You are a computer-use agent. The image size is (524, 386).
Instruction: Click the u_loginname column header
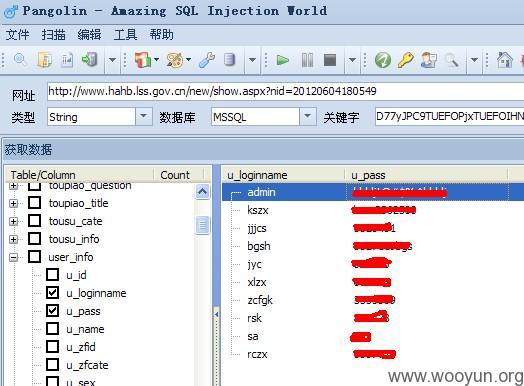point(283,175)
